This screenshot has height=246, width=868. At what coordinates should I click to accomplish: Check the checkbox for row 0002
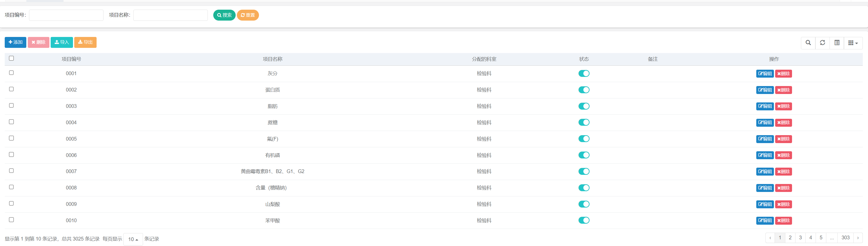11,89
